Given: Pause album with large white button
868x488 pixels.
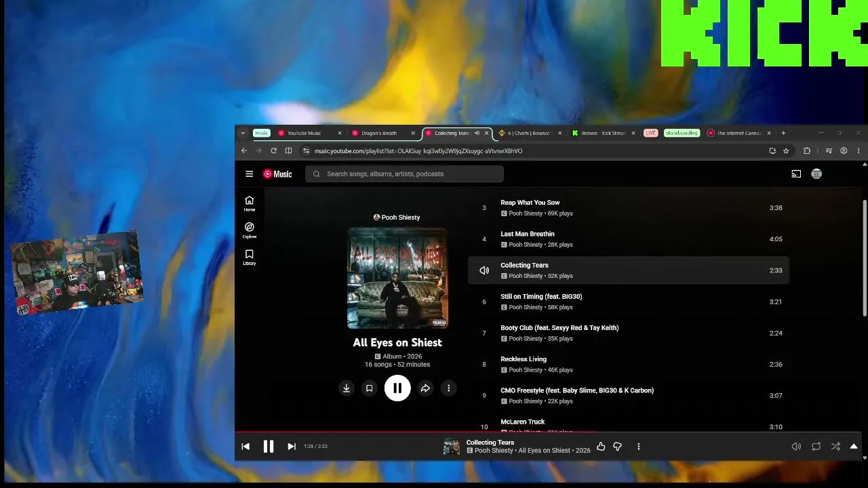Looking at the screenshot, I should [397, 388].
